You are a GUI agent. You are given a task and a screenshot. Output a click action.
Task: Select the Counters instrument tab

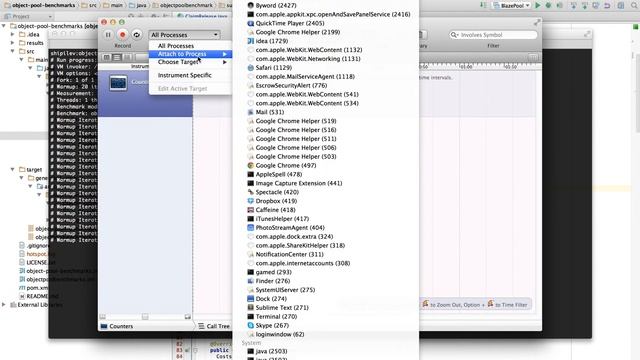point(117,326)
